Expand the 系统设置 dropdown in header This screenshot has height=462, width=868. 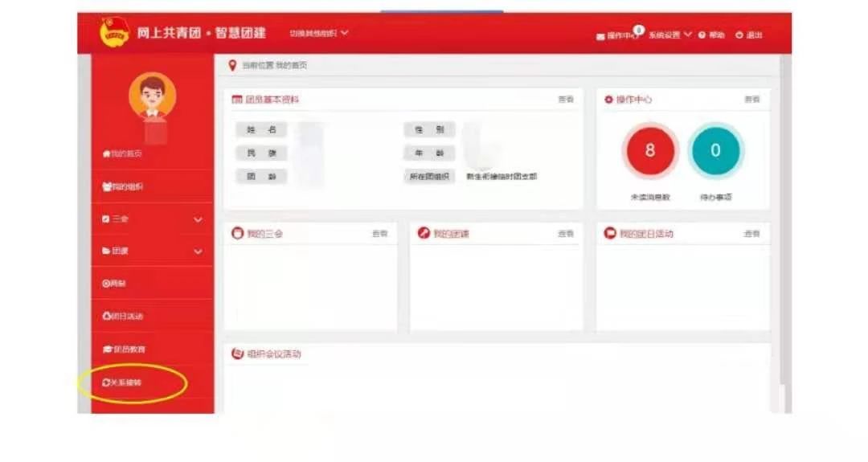point(669,35)
